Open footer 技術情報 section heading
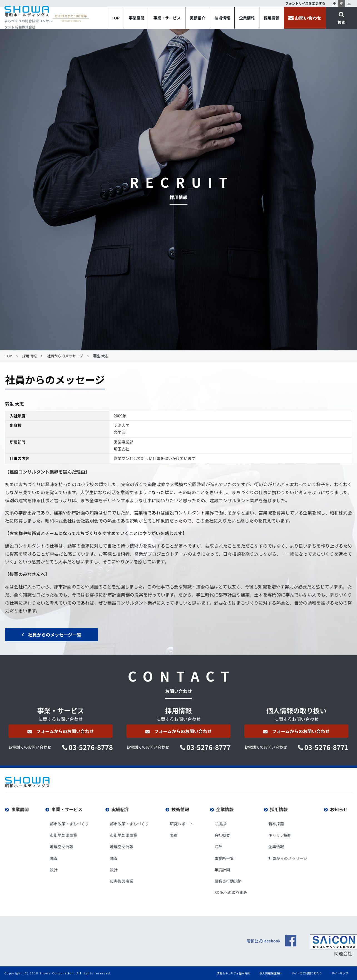 178,810
